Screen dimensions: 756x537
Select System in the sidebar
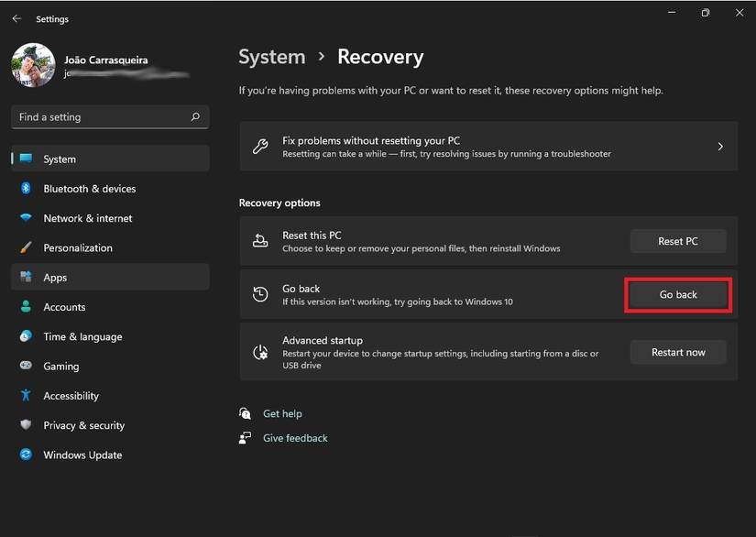click(110, 159)
